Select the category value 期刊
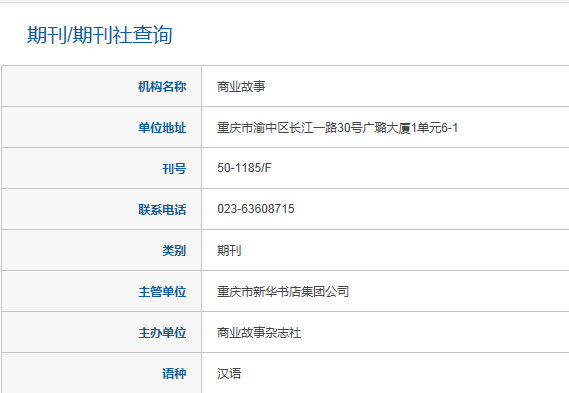The height and width of the screenshot is (393, 569). click(229, 250)
